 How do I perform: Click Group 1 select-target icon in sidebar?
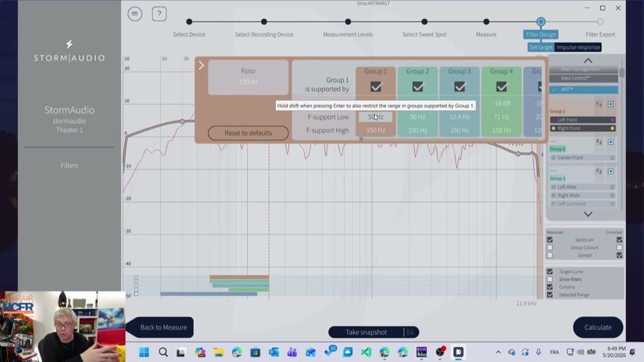(x=611, y=104)
